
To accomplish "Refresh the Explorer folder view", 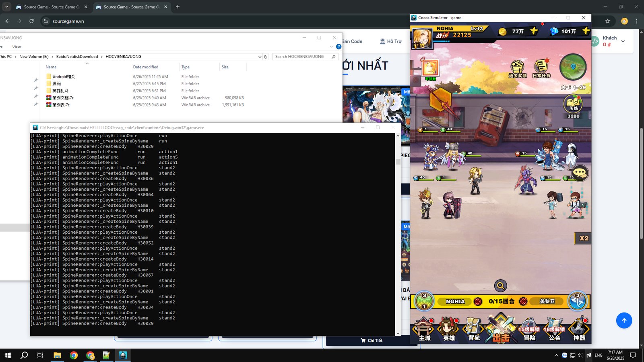I will pos(266,57).
